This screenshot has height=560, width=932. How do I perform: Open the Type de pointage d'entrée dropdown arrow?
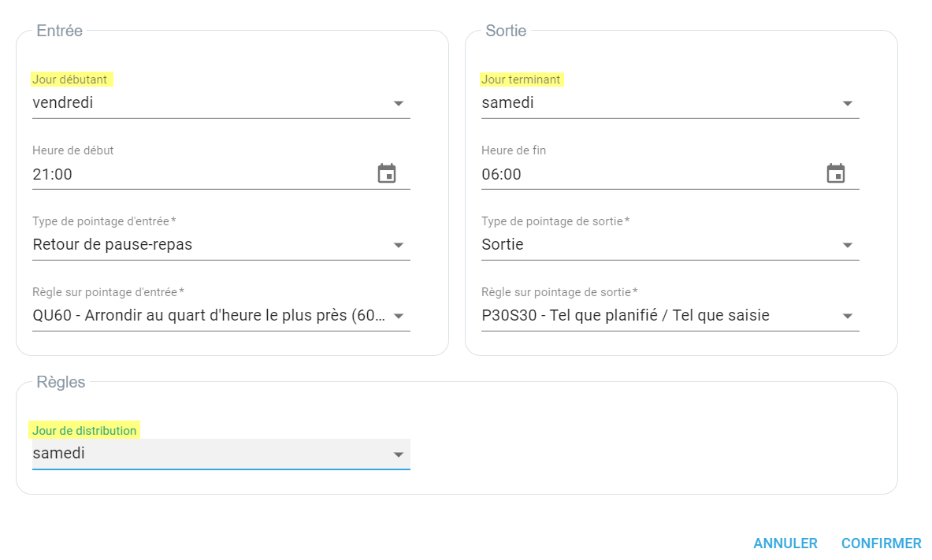pyautogui.click(x=399, y=245)
